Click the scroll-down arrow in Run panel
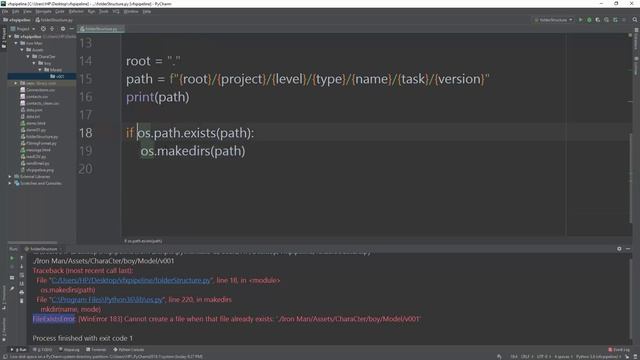This screenshot has width=640, height=360. click(x=22, y=267)
